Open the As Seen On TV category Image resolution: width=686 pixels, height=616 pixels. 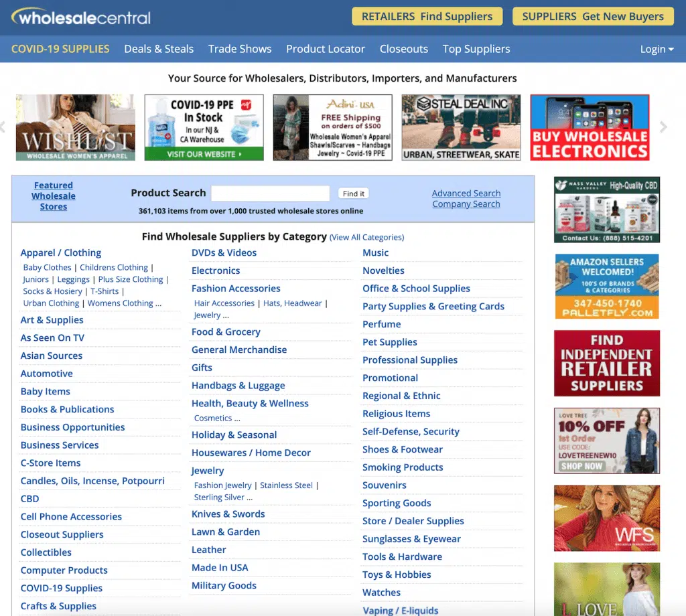(52, 338)
